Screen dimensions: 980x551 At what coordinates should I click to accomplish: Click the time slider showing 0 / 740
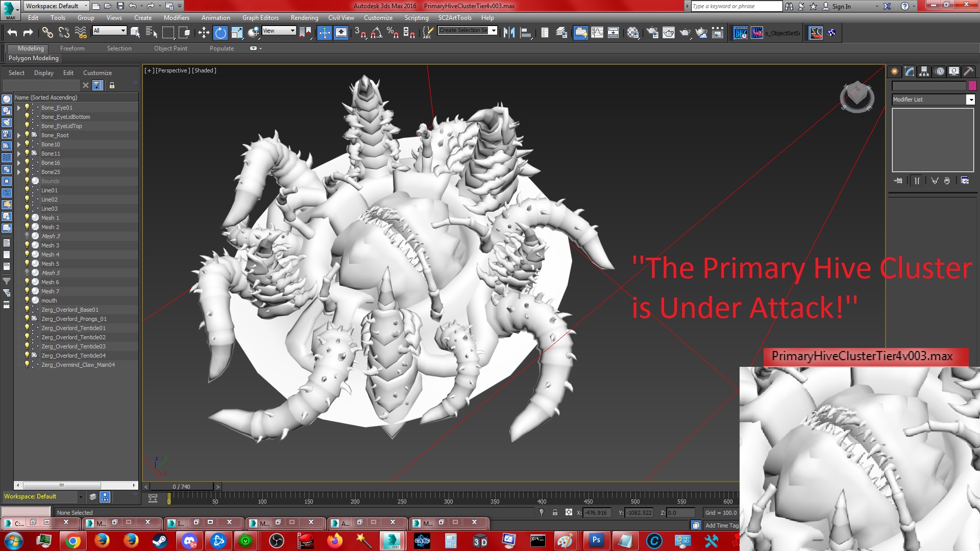pyautogui.click(x=181, y=487)
